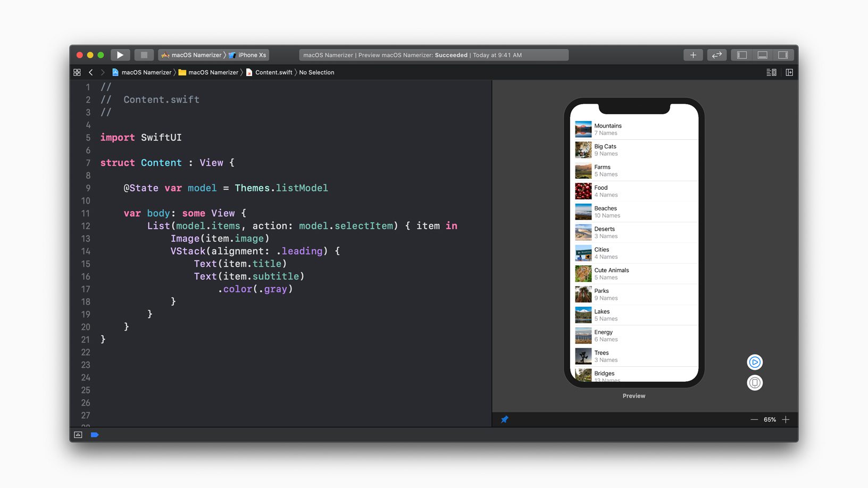Viewport: 868px width, 488px height.
Task: Open the Library with the plus icon
Action: click(x=693, y=55)
